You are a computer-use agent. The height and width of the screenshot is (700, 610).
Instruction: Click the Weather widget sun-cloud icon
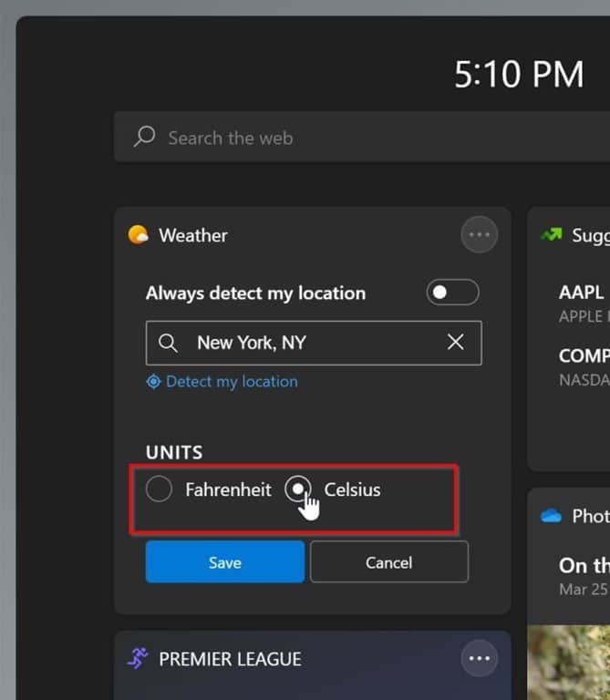[x=139, y=235]
